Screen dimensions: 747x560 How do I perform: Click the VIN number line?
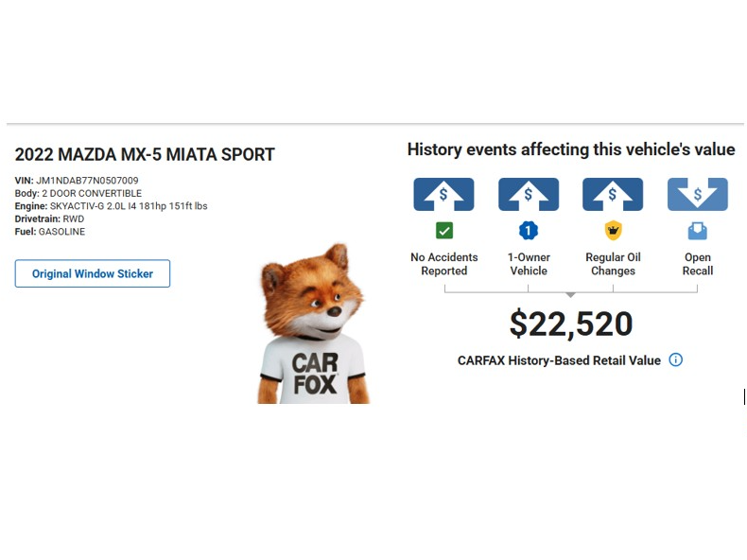tap(77, 180)
